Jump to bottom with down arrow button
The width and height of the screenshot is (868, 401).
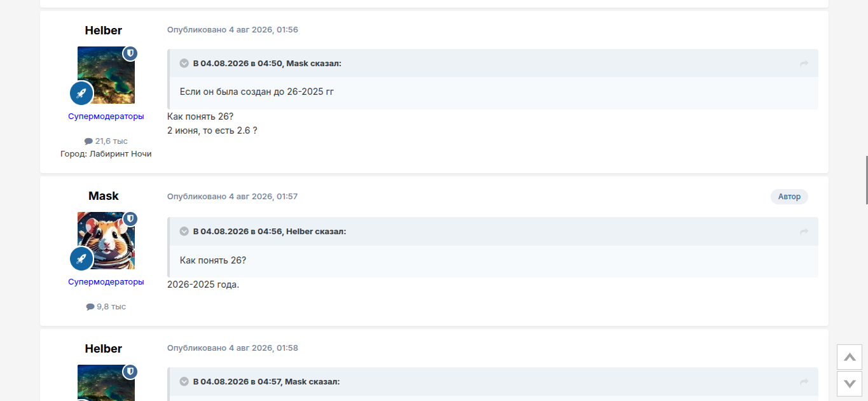(850, 384)
